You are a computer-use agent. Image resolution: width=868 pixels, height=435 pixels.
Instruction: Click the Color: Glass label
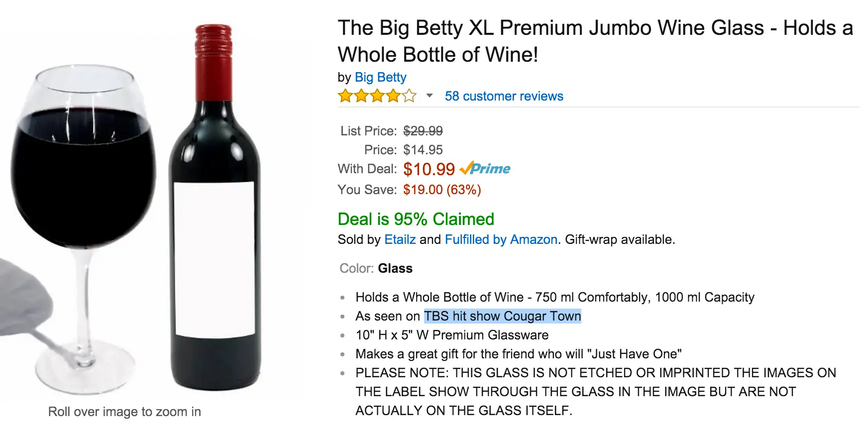[x=376, y=268]
